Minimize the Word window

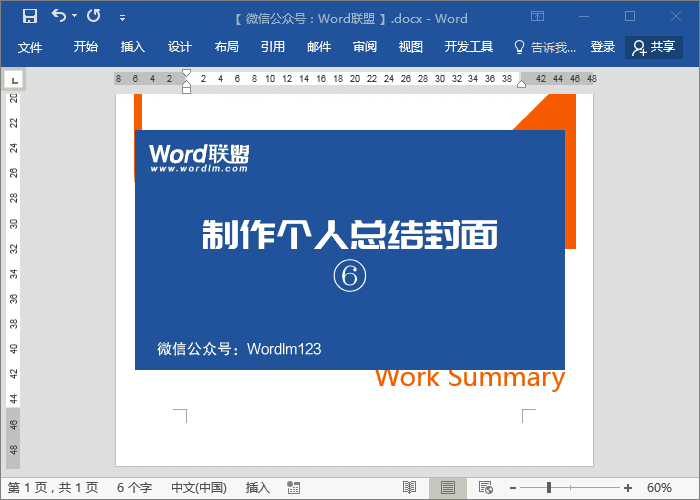(584, 17)
